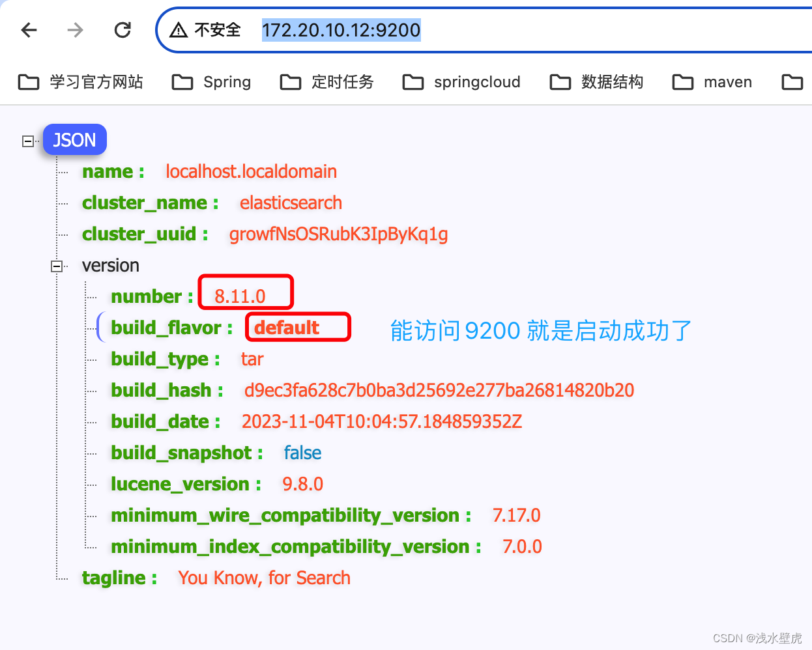Viewport: 812px width, 650px height.
Task: Go forward with the browser forward arrow
Action: point(76,30)
